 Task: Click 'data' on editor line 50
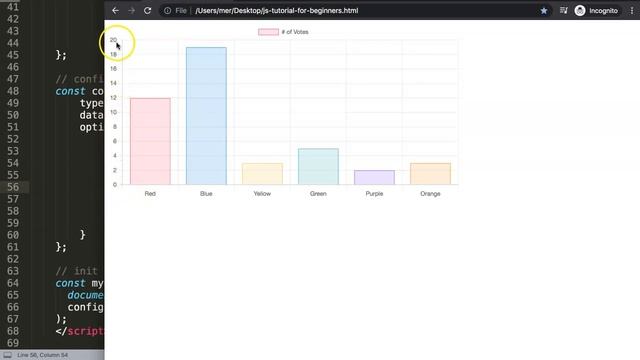click(91, 115)
